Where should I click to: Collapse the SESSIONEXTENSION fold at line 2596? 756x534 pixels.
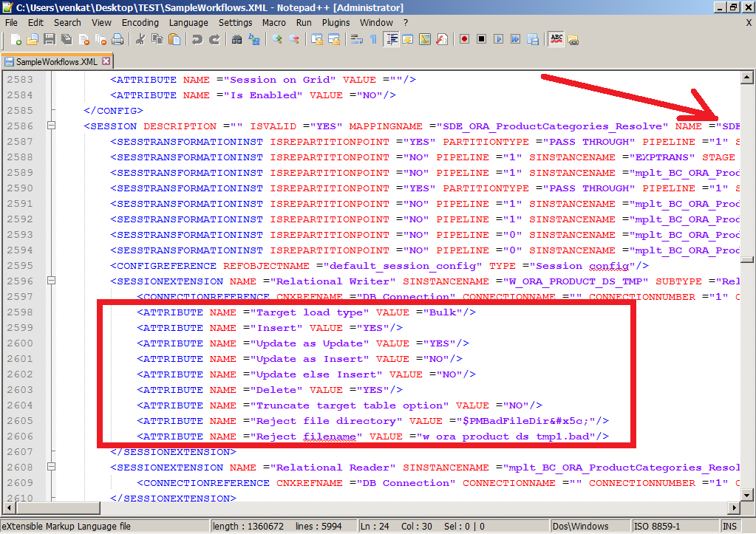(51, 281)
